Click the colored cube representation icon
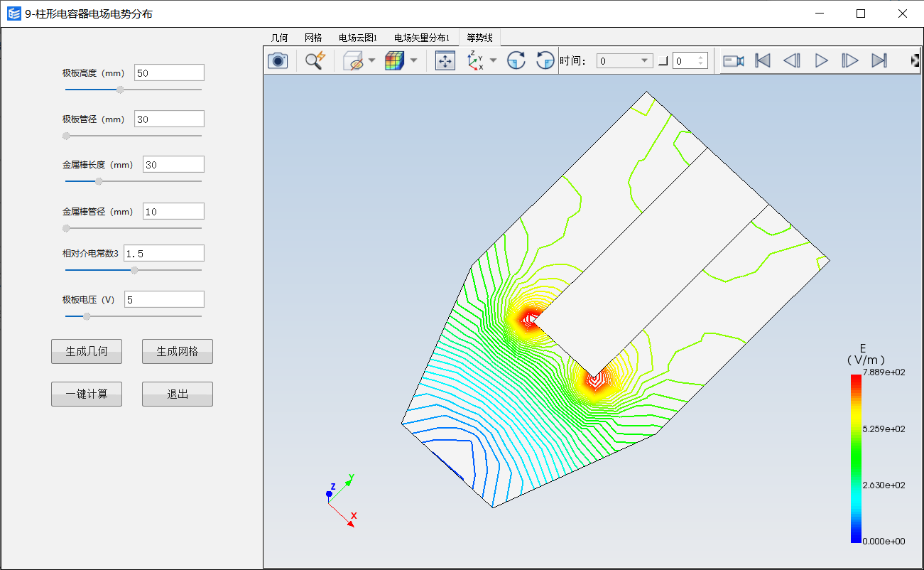 click(395, 60)
